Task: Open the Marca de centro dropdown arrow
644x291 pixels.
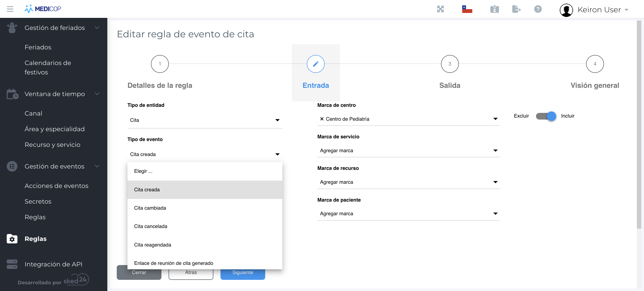Action: pyautogui.click(x=495, y=119)
